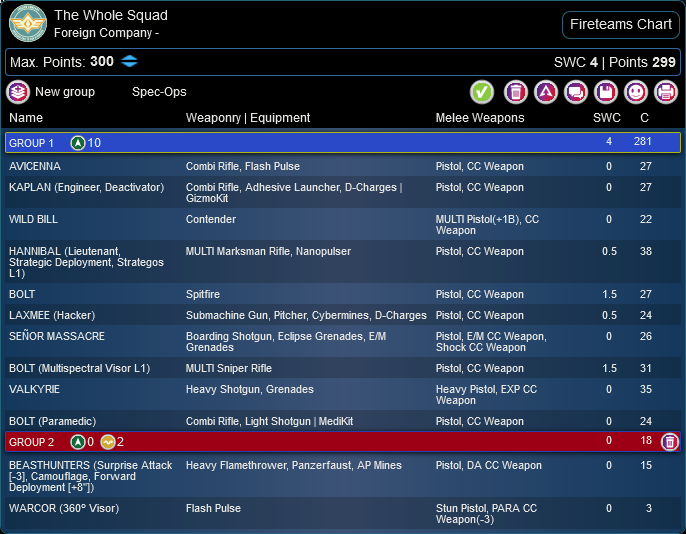Viewport: 686px width, 534px height.
Task: Click the green checkmark validation icon
Action: [482, 92]
